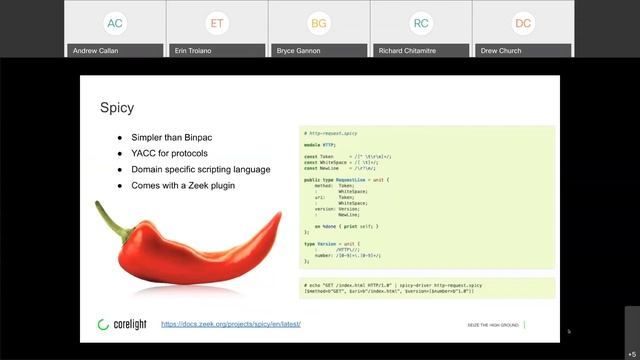Image resolution: width=640 pixels, height=360 pixels.
Task: Click the http-request.spicy code block
Action: coord(427,198)
